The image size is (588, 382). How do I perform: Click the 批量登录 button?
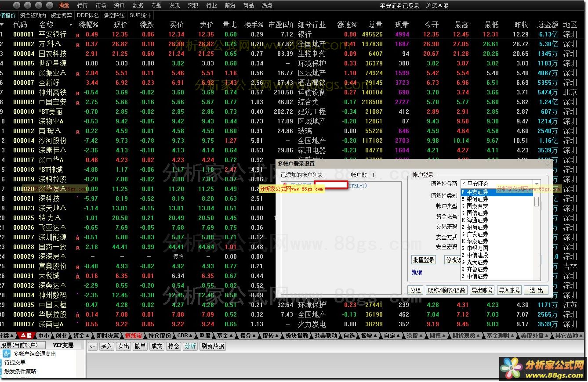[424, 260]
